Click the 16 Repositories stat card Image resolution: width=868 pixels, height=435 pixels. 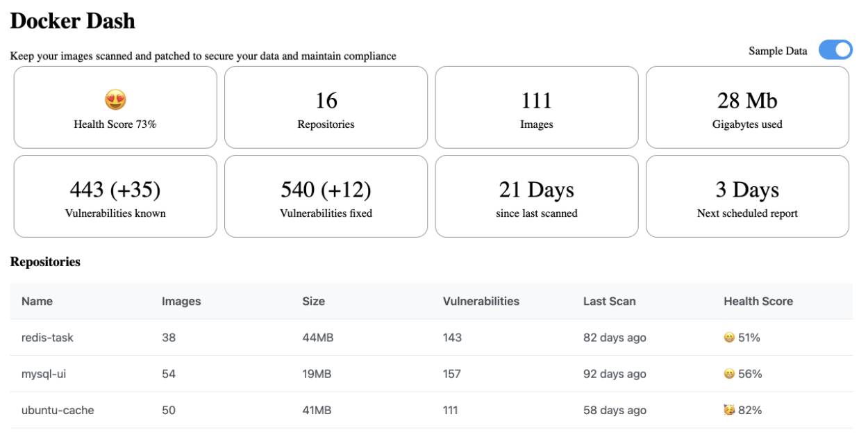click(x=326, y=107)
